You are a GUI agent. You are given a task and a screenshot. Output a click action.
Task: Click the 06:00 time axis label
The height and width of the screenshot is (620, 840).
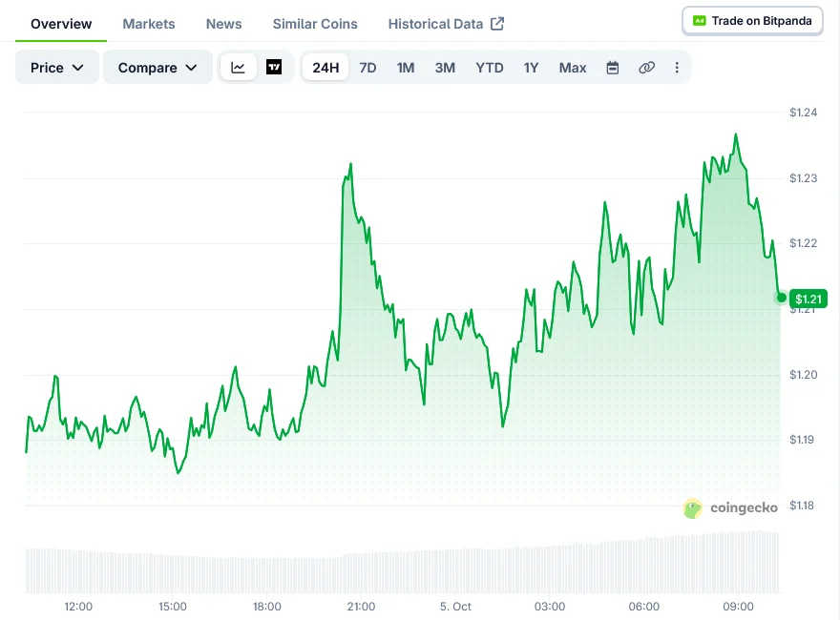(644, 606)
